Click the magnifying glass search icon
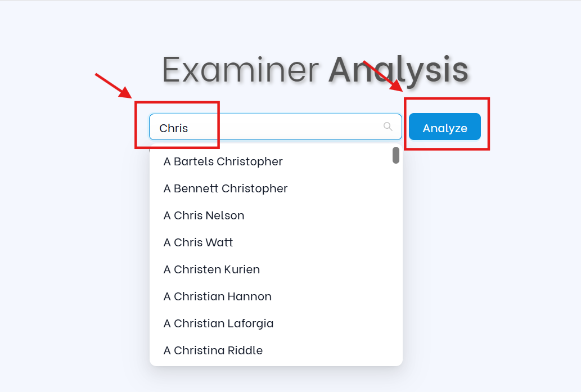 click(388, 127)
